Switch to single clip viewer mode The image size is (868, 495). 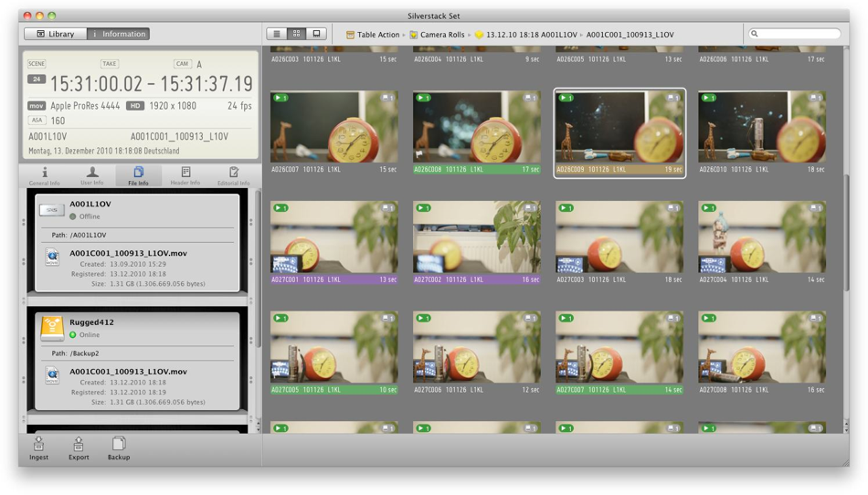(317, 34)
